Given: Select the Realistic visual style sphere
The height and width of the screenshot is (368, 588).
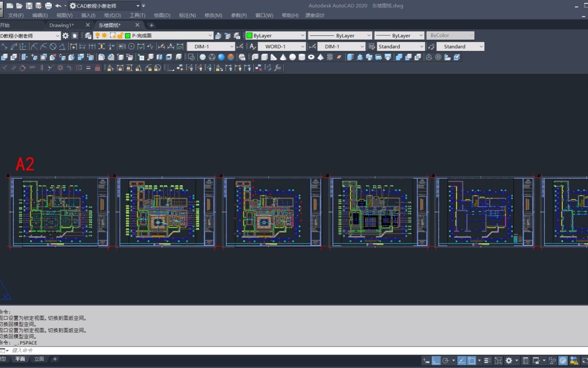Looking at the screenshot, I should tap(221, 57).
